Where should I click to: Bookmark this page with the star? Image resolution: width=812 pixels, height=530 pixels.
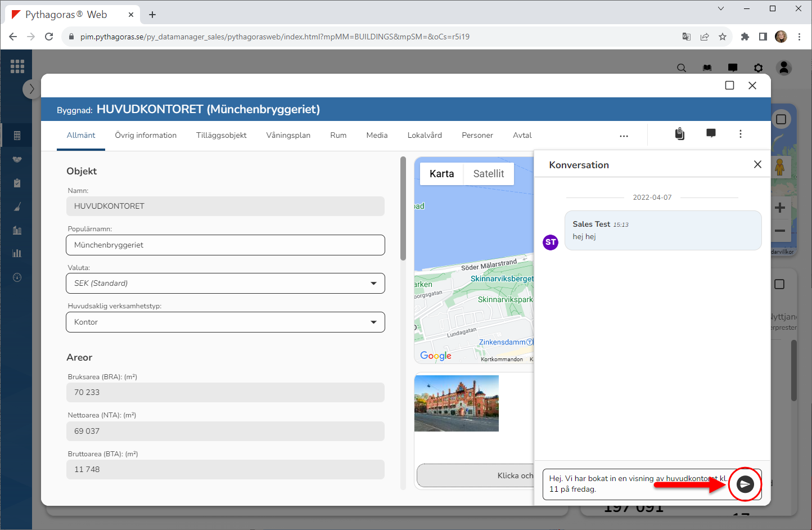[x=723, y=37]
